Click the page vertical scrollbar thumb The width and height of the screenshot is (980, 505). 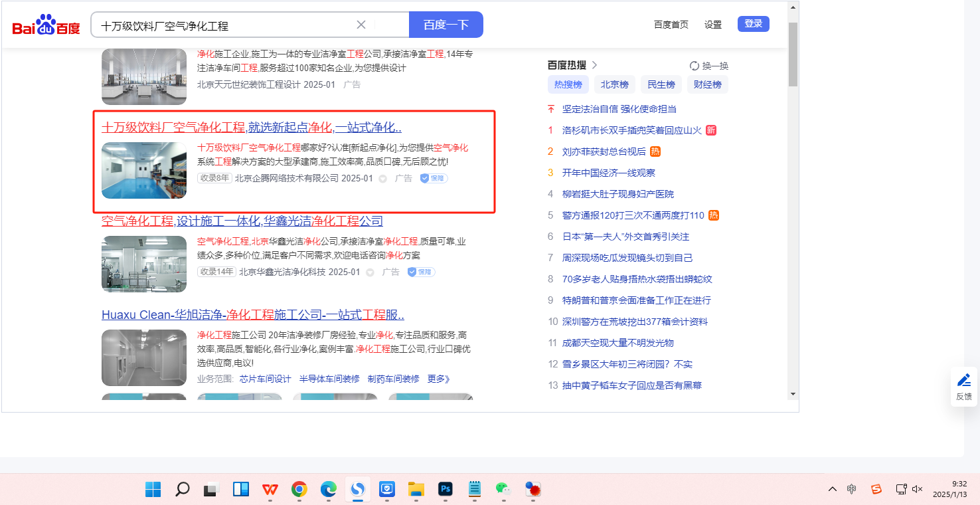coord(793,53)
